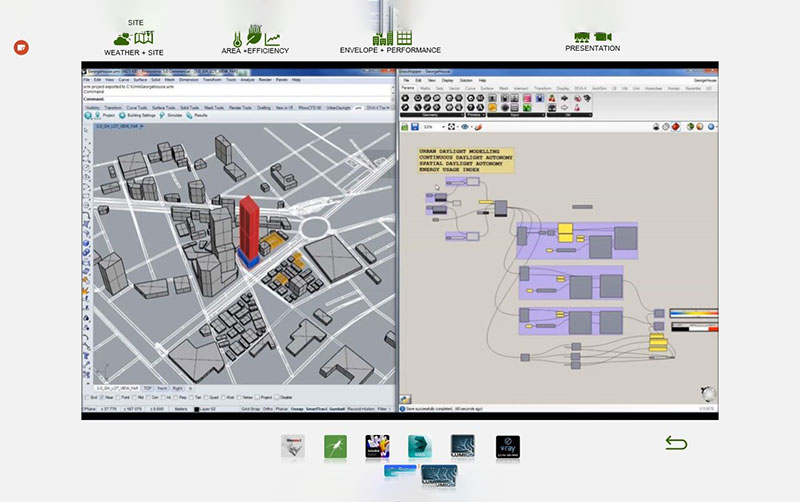Switch to the Grasshopper Maths tab

click(x=427, y=88)
